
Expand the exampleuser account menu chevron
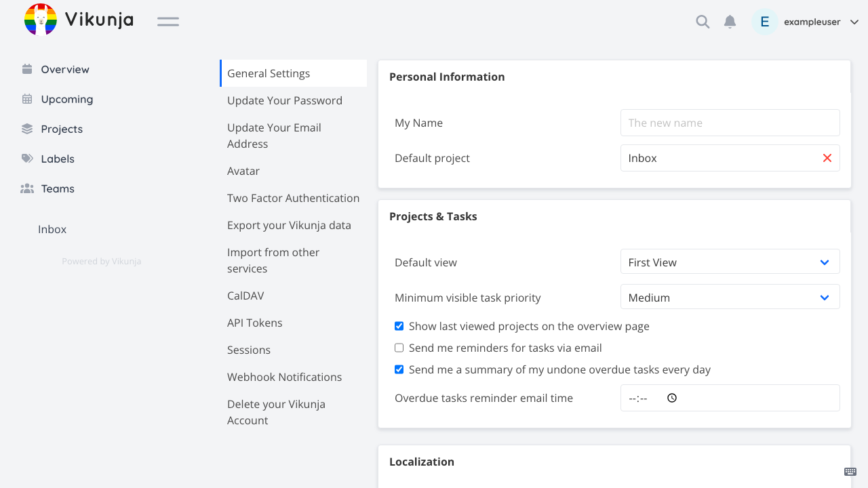point(854,22)
